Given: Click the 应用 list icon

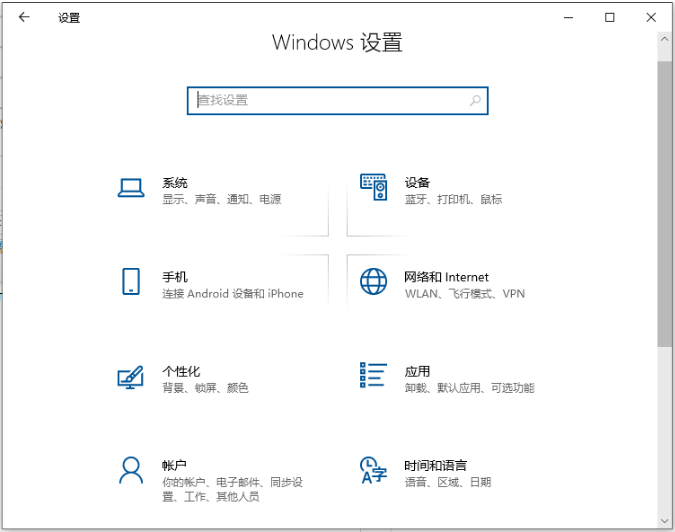Looking at the screenshot, I should point(373,375).
